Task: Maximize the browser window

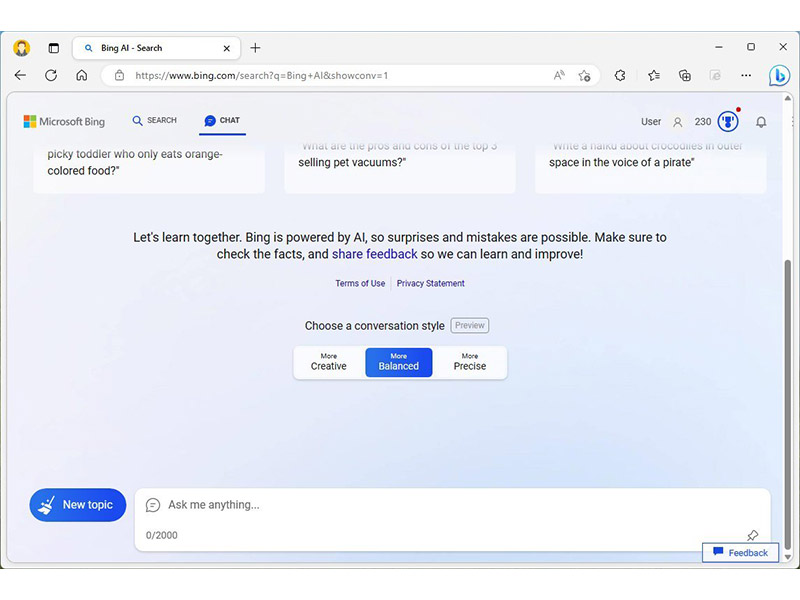Action: pyautogui.click(x=751, y=47)
